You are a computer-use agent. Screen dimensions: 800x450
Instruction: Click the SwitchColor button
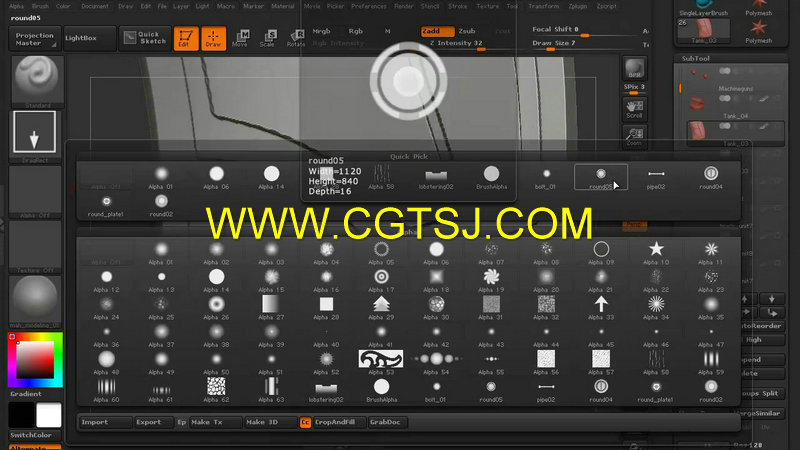point(35,435)
